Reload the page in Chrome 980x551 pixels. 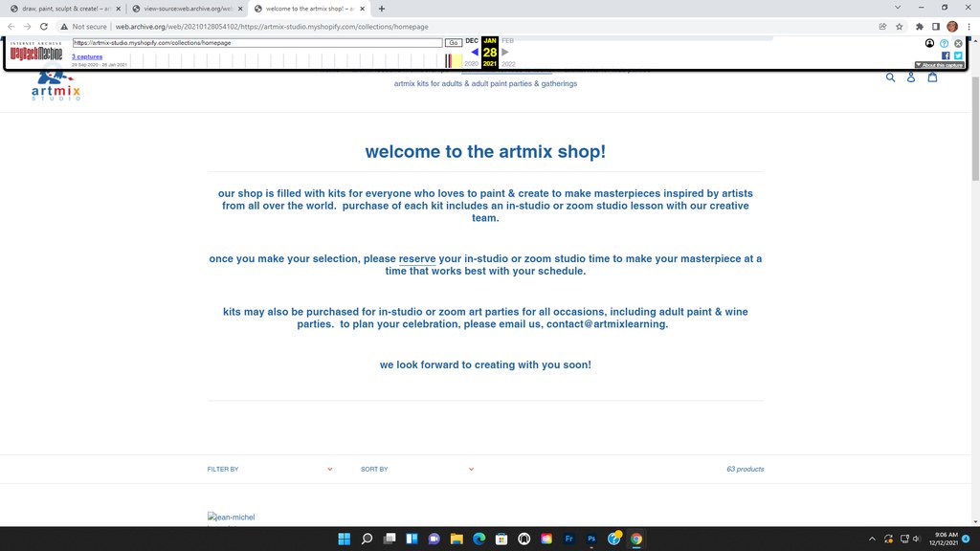[x=44, y=26]
